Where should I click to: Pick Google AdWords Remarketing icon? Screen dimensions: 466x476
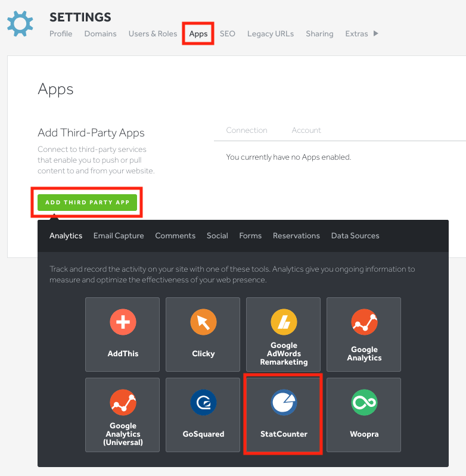click(284, 323)
